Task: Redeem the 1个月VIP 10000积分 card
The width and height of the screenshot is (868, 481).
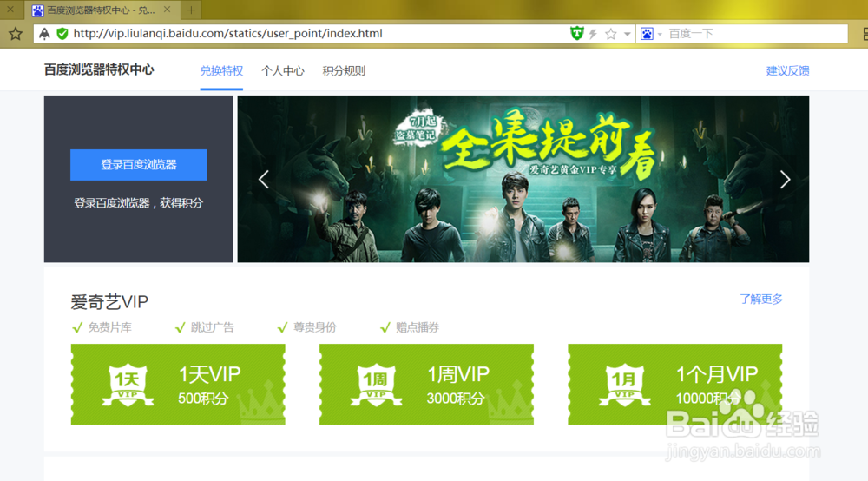Action: (674, 384)
